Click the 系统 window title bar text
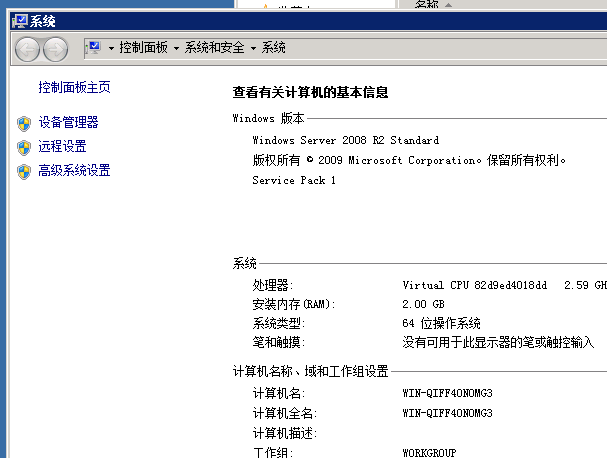The width and height of the screenshot is (607, 458). click(43, 21)
